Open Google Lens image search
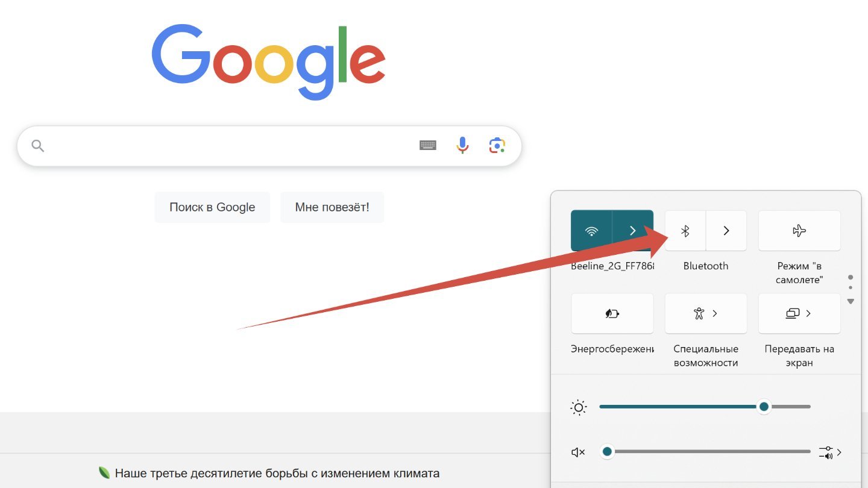The width and height of the screenshot is (868, 488). [x=497, y=145]
